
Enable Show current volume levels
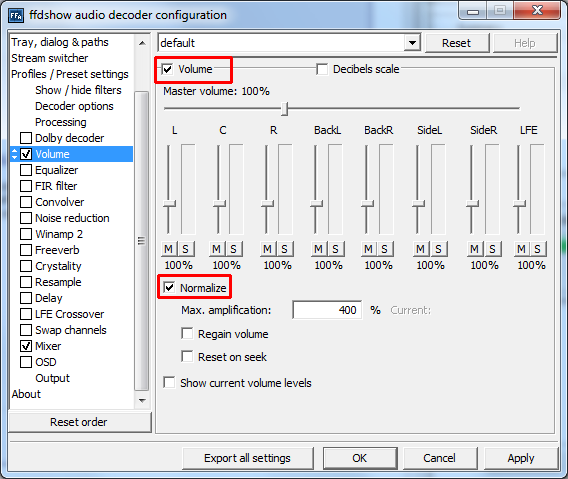pos(169,383)
